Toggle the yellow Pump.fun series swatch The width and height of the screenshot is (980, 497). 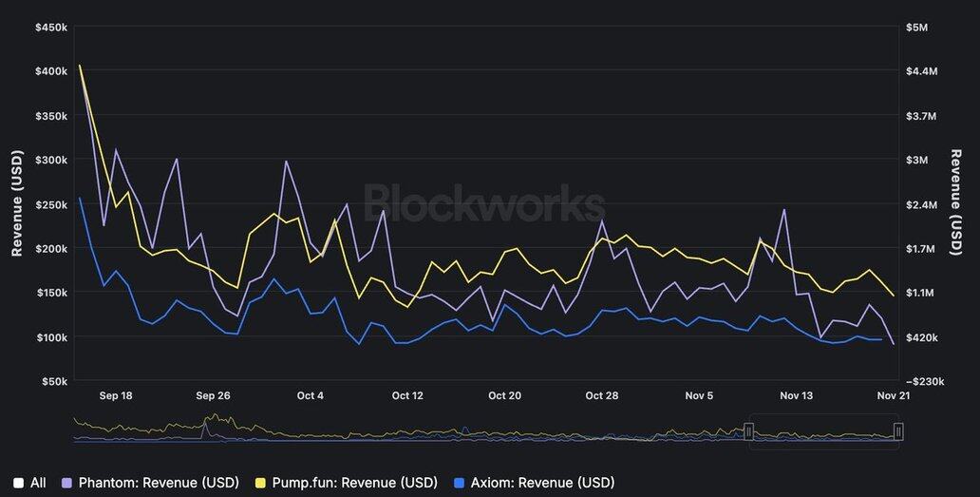pyautogui.click(x=260, y=483)
